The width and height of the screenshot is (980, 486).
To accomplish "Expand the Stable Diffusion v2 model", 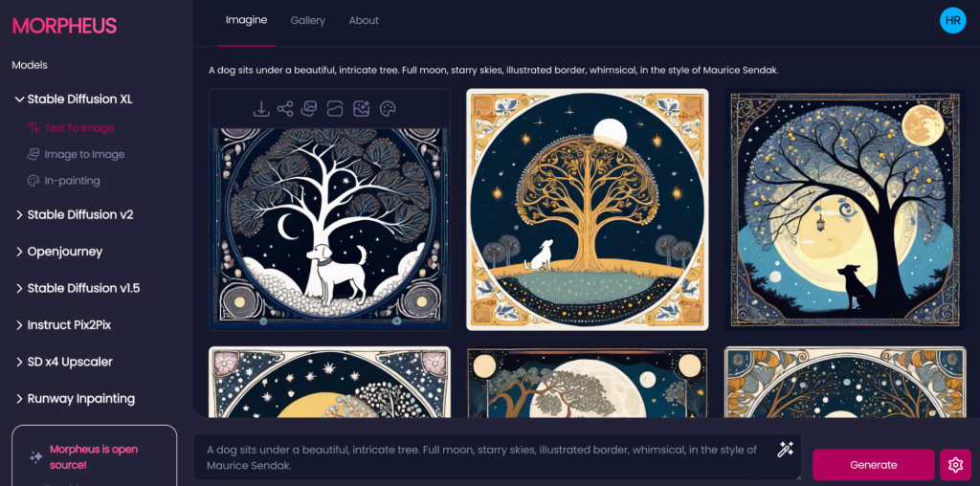I will (x=74, y=214).
